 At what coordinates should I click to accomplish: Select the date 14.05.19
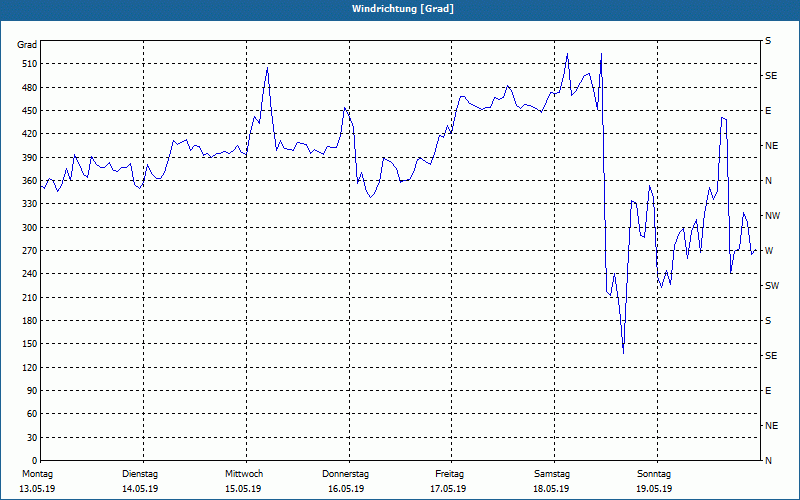(x=140, y=489)
